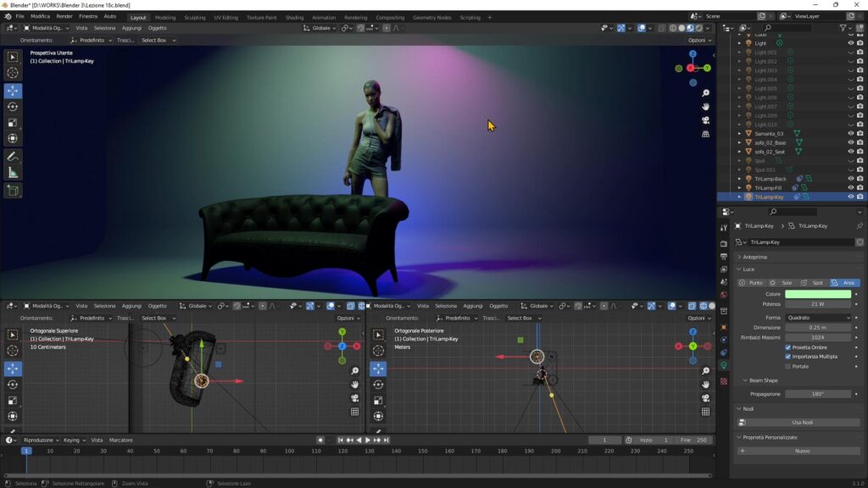
Task: Open the Forma Quadrato dropdown
Action: pos(818,318)
